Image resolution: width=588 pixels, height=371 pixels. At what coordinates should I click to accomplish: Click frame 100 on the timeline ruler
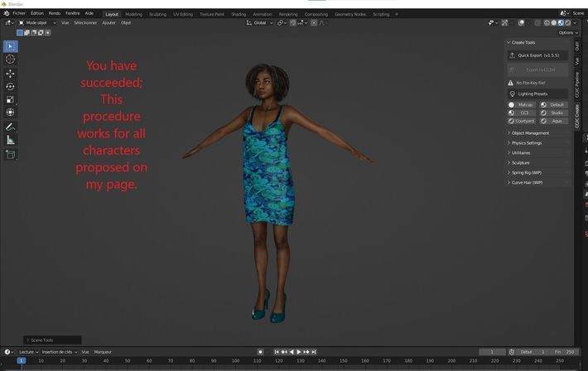(236, 361)
